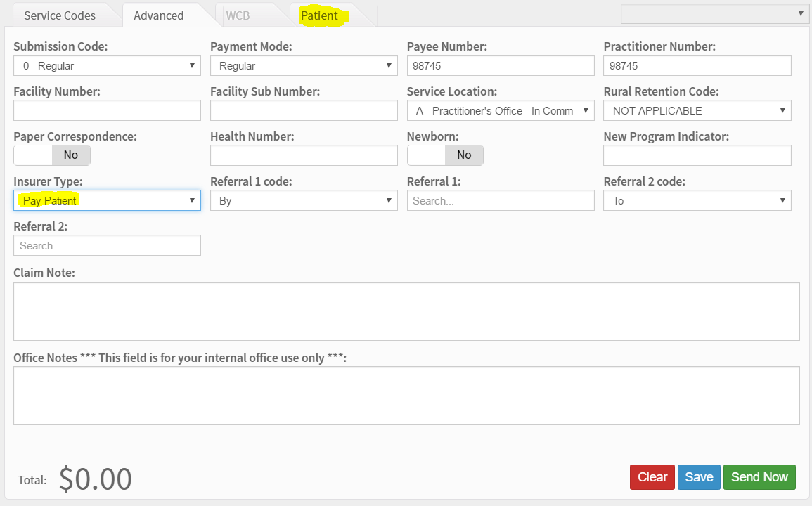Click the $0.00 total amount
Viewport: 812px width, 506px height.
click(x=96, y=479)
